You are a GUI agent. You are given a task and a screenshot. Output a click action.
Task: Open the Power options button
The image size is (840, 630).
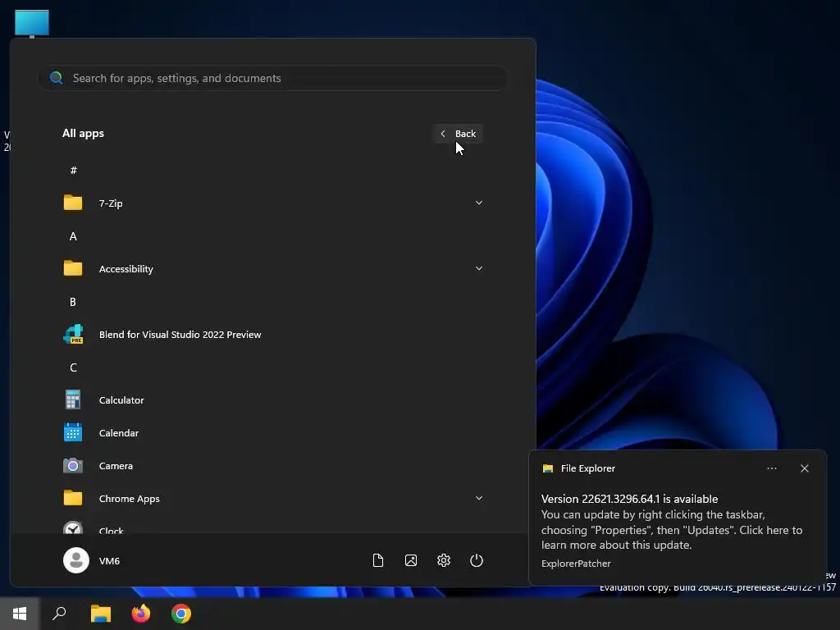pyautogui.click(x=477, y=560)
